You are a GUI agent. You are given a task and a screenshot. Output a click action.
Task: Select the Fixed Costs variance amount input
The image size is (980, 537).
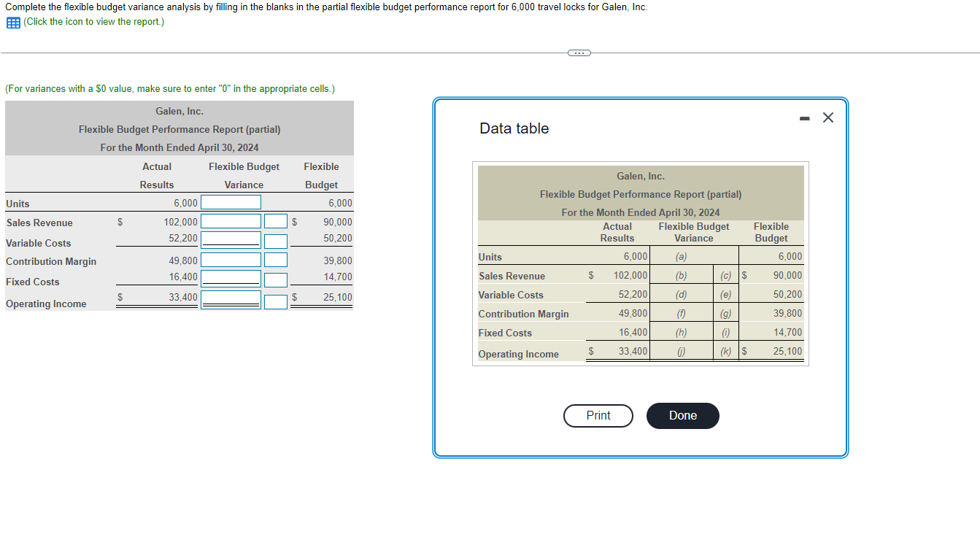231,279
